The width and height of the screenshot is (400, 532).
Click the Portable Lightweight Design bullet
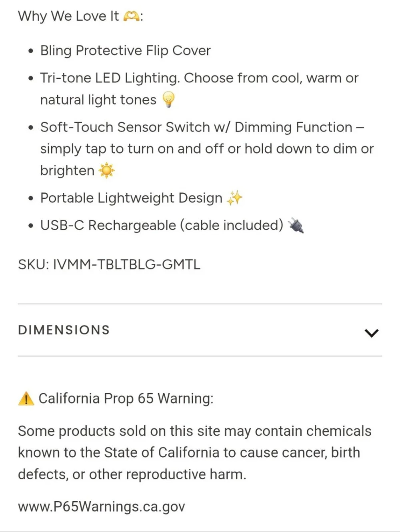coord(131,198)
